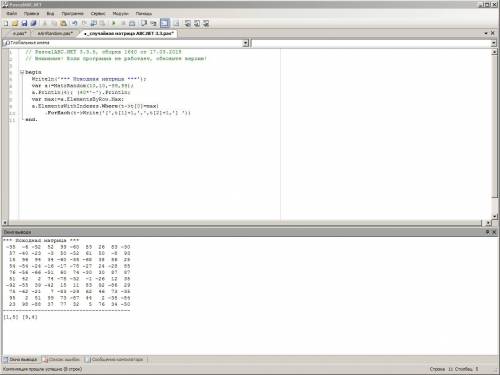Toggle the highlighted output window toolbar button
Screen dimensions: 500x375
pos(165,23)
